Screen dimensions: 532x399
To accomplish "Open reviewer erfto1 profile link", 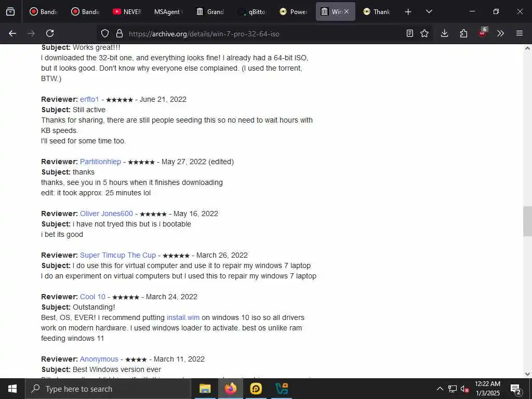I will click(89, 99).
